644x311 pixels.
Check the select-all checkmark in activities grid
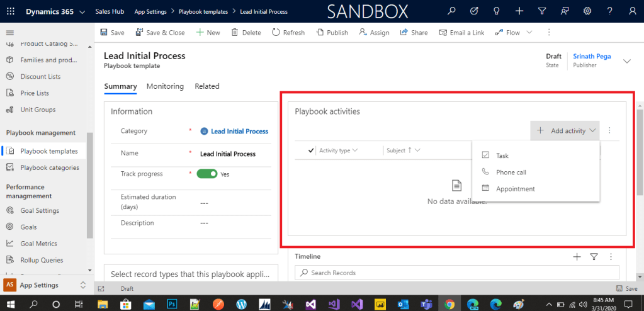pyautogui.click(x=311, y=150)
